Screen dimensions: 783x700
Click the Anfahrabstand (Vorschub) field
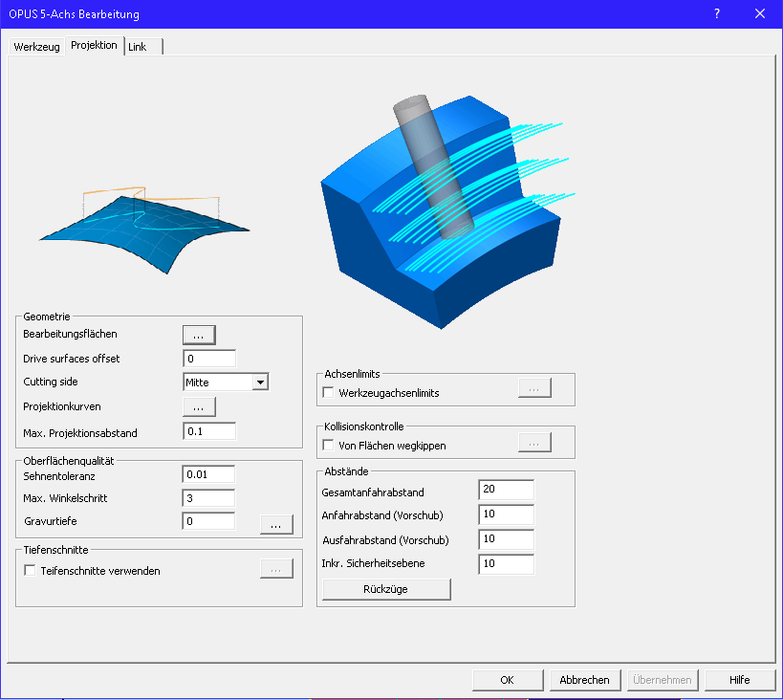point(506,514)
